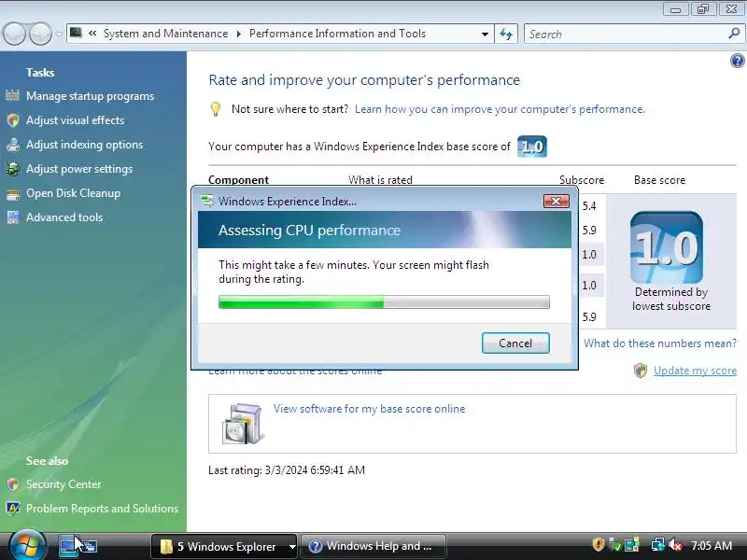Click the Adjust indexing options icon
747x560 pixels.
click(13, 145)
